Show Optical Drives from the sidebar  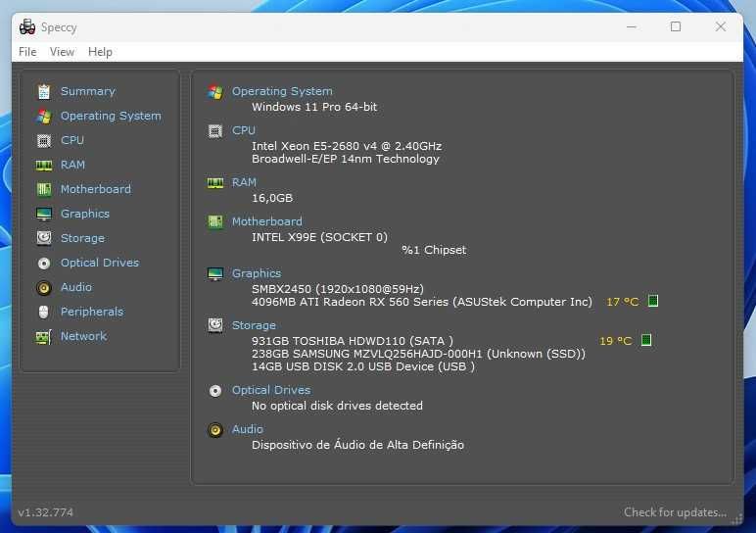[100, 263]
